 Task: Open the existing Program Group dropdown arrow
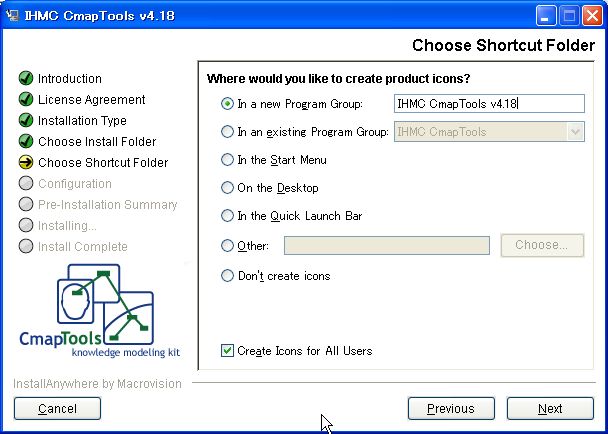pos(576,131)
